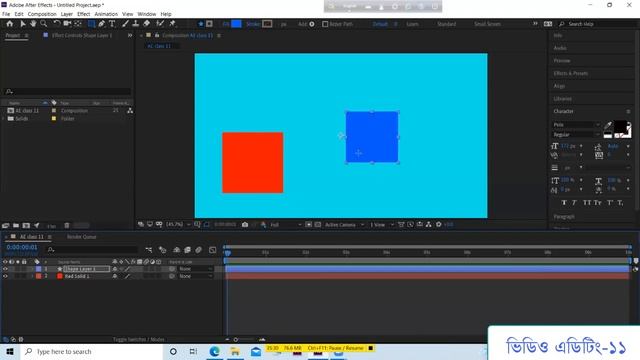Toggle Motion Blur enable for timeline

198,249
